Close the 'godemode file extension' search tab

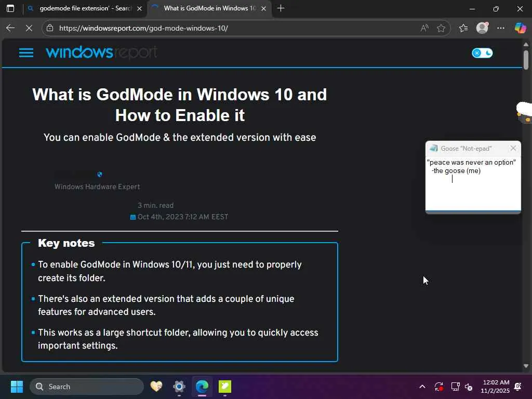click(x=139, y=9)
